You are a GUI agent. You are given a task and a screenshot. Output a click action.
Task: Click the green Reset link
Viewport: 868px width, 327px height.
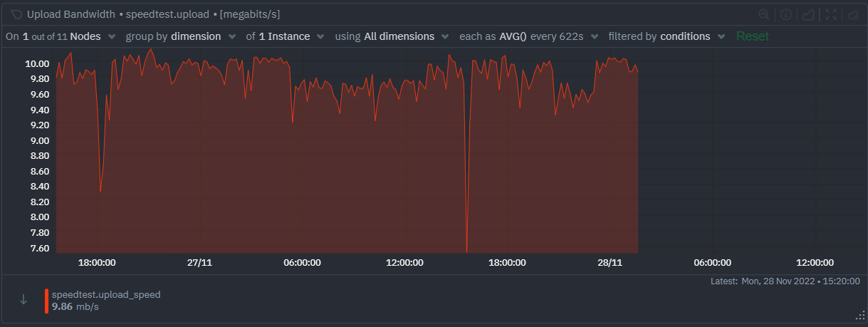click(752, 36)
